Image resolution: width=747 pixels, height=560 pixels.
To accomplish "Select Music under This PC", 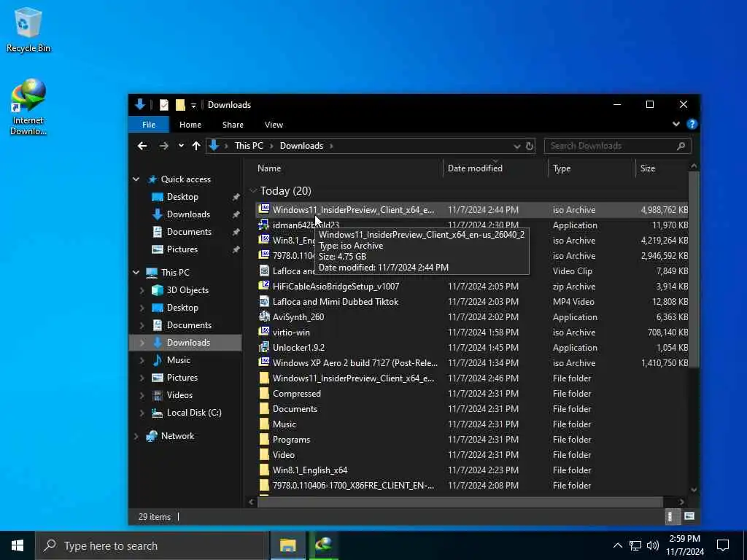I will coord(179,360).
